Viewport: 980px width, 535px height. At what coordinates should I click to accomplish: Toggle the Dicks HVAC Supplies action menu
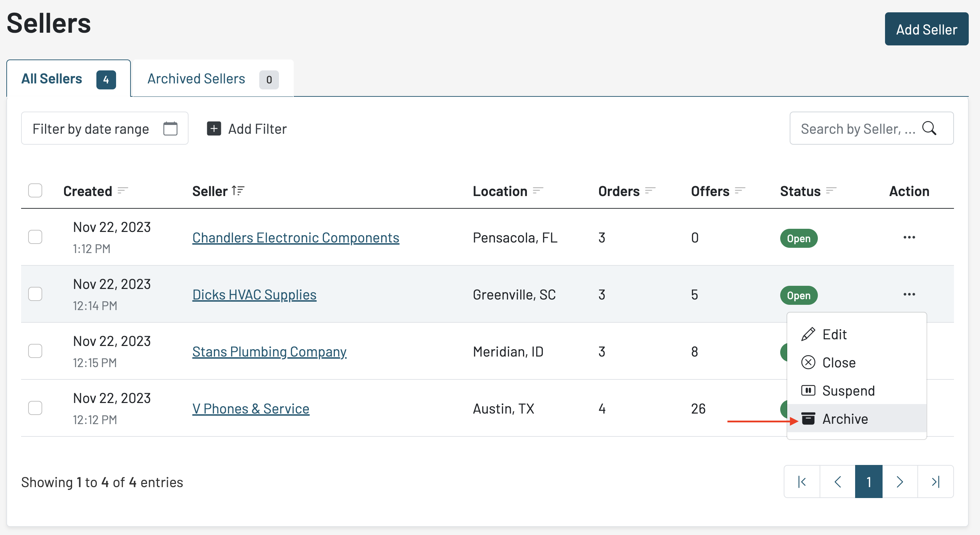click(909, 294)
